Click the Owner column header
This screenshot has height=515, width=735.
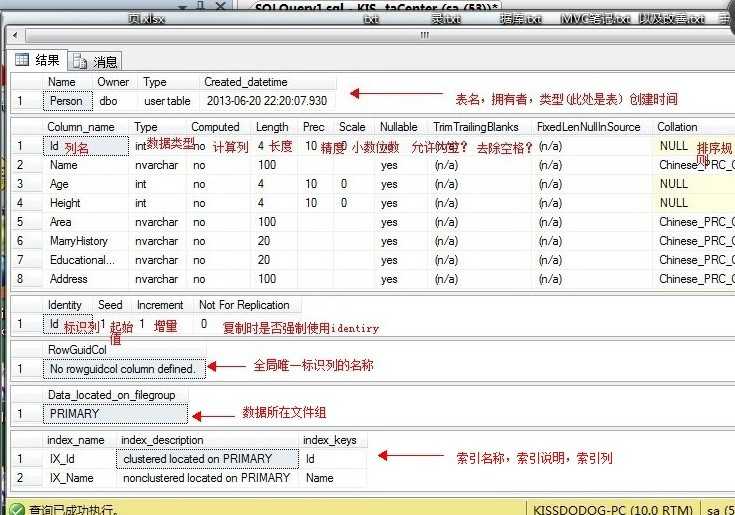click(x=113, y=82)
